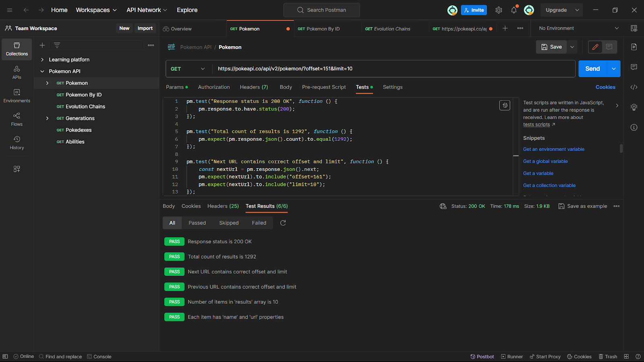Switch to the Authorization tab
Image resolution: width=644 pixels, height=362 pixels.
(214, 87)
